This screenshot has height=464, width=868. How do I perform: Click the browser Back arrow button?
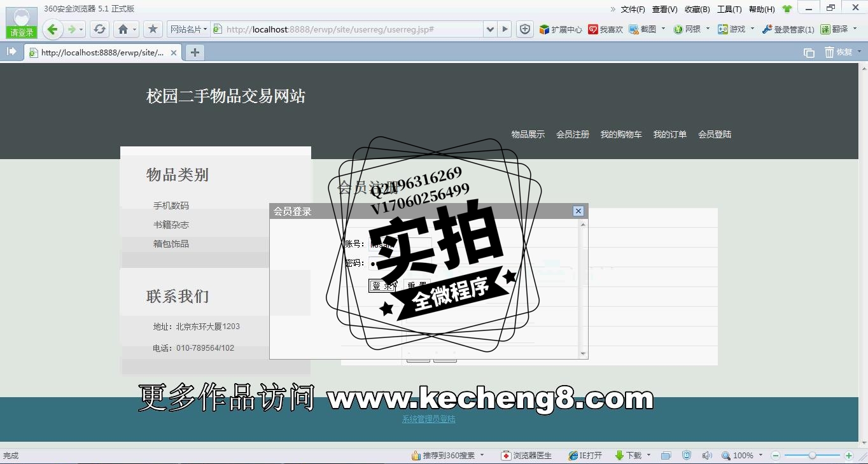tap(53, 29)
